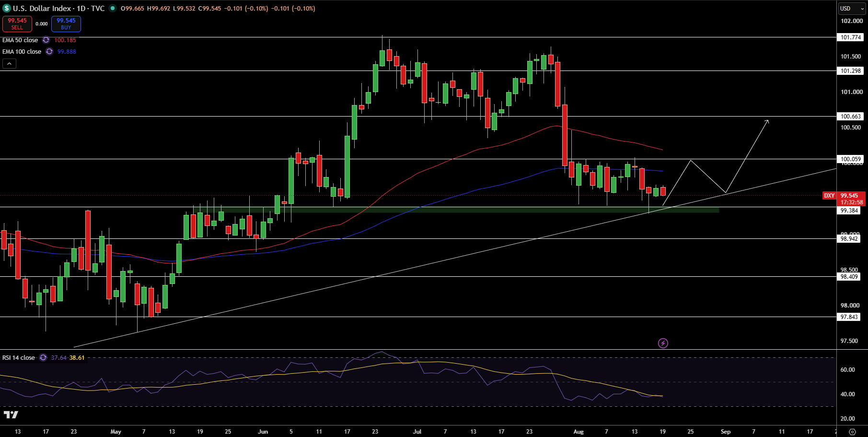Click the RSI 60.00 axis label

pyautogui.click(x=848, y=370)
